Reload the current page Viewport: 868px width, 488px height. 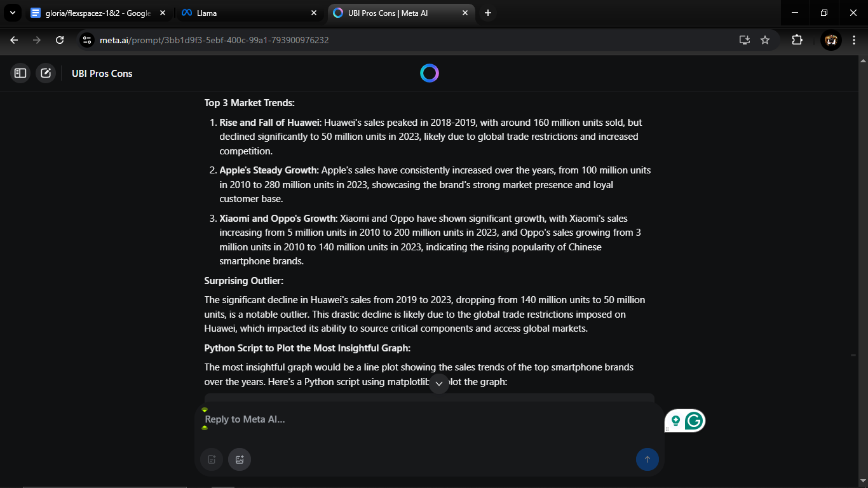point(60,40)
